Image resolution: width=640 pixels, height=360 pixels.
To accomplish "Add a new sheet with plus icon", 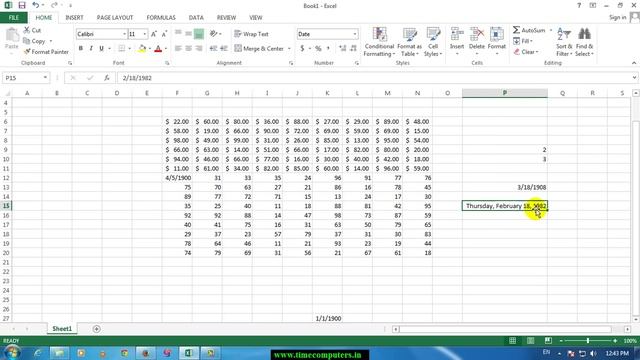I will (x=96, y=329).
